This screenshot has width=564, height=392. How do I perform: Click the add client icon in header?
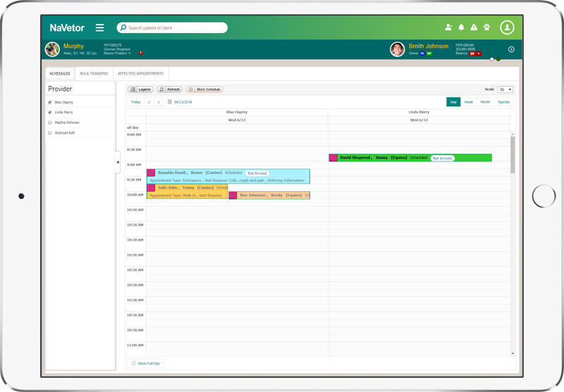click(x=448, y=27)
